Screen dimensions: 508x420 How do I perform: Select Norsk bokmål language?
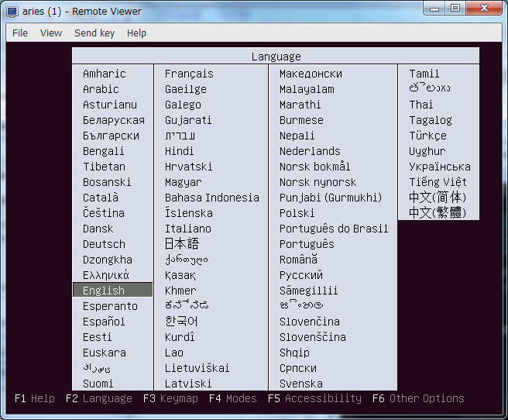click(314, 167)
